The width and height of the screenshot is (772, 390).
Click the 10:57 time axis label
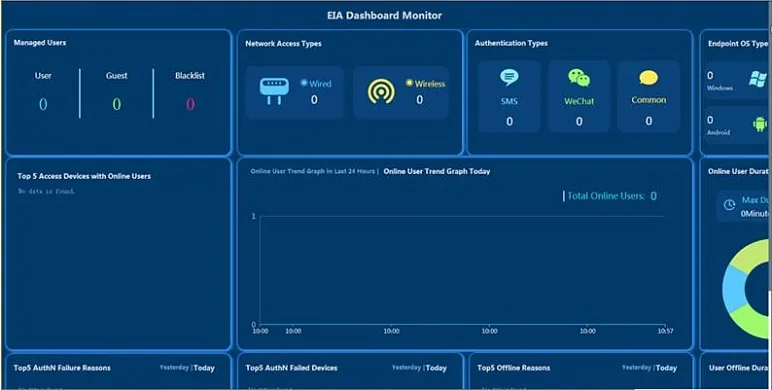point(665,331)
